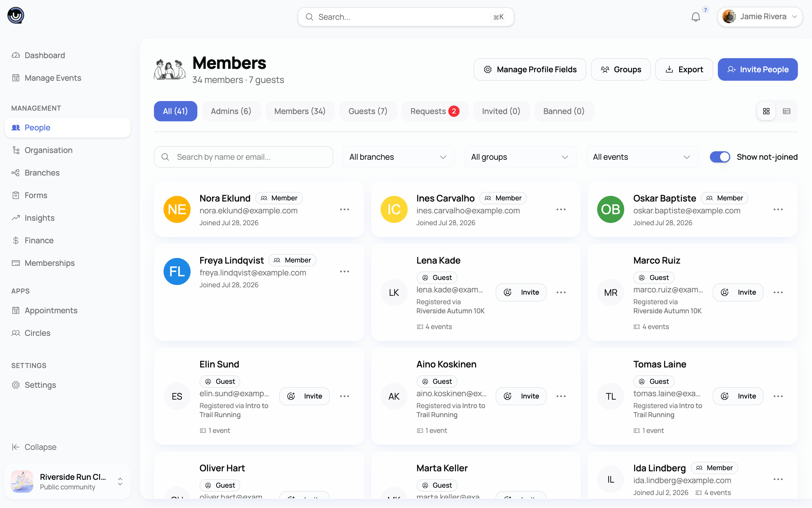Invite Marco Ruiz to join
The image size is (812, 508).
(738, 292)
